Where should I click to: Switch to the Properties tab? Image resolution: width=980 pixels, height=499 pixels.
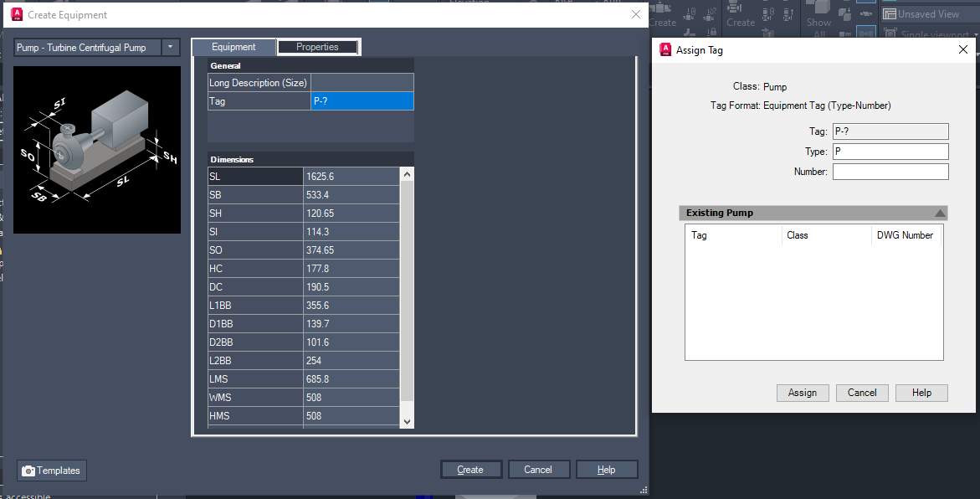(318, 47)
